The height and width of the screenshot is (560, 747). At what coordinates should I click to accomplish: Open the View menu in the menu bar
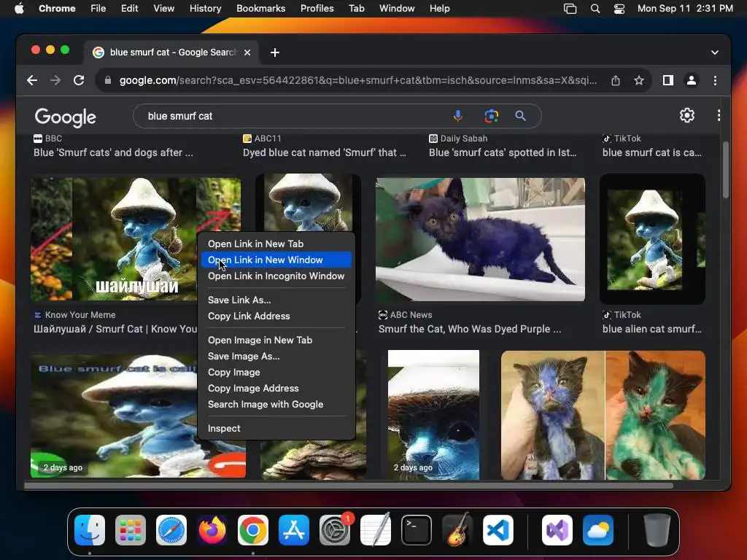point(163,9)
